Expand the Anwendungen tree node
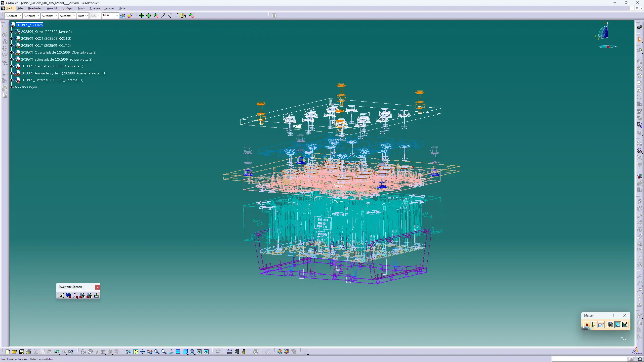This screenshot has height=362, width=644. 11,87
